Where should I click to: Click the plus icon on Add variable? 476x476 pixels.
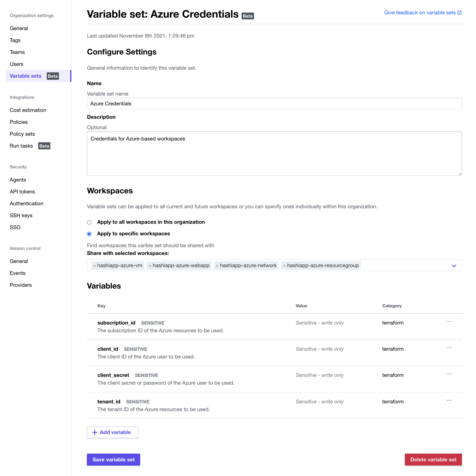(x=95, y=432)
